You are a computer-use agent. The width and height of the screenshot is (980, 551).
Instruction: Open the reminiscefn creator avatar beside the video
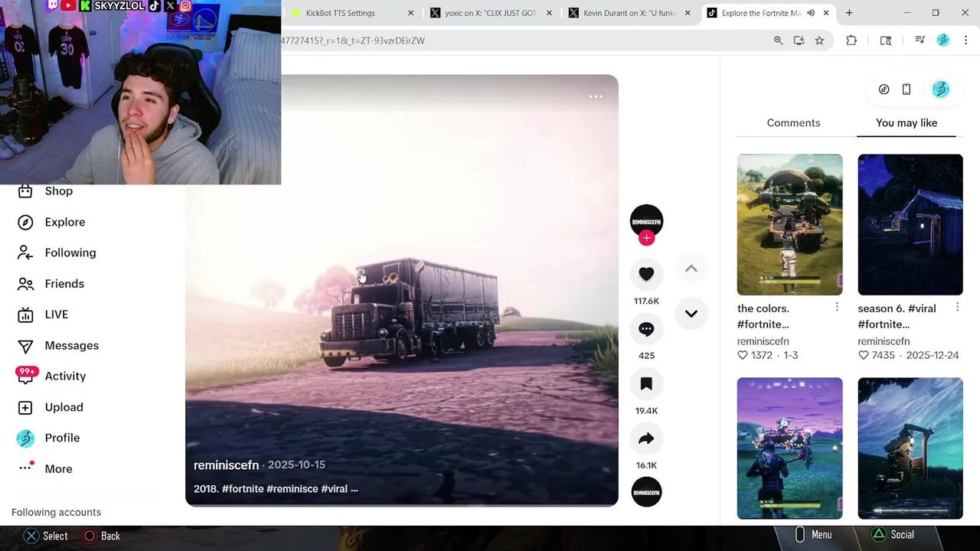[x=646, y=221]
